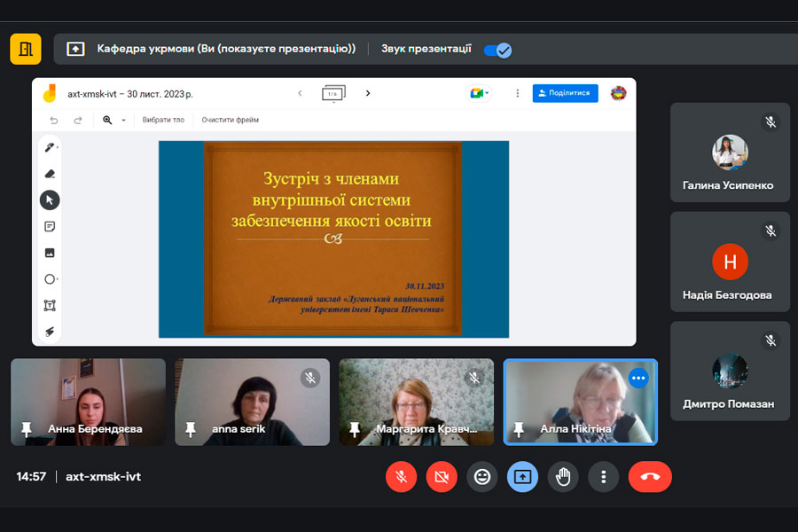Viewport: 798px width, 532px height.
Task: Select the Add image tool
Action: point(50,253)
